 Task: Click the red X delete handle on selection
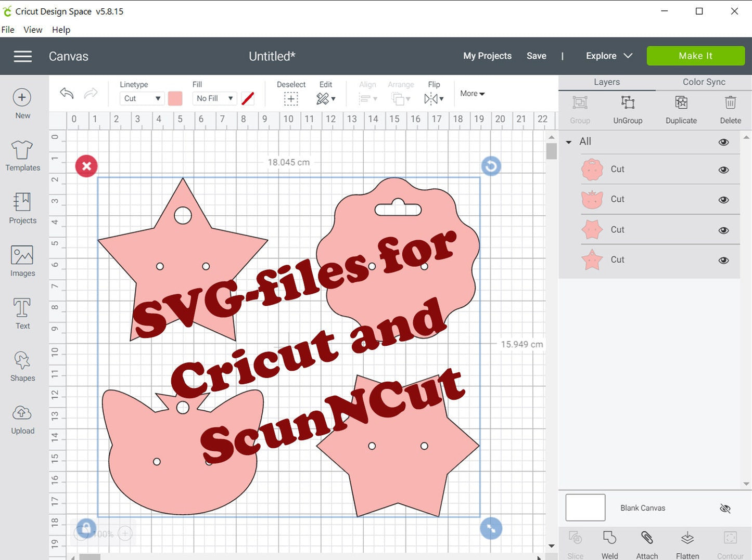[x=86, y=166]
